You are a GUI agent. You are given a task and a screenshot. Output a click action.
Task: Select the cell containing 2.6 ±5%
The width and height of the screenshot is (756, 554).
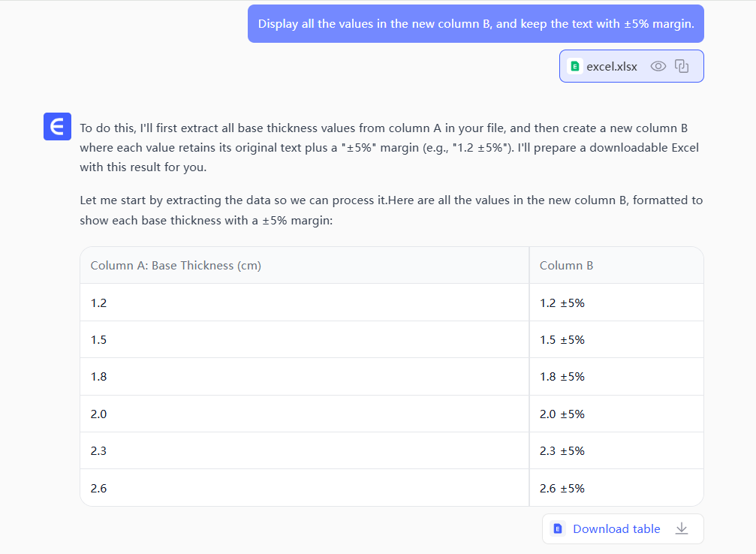pos(562,488)
